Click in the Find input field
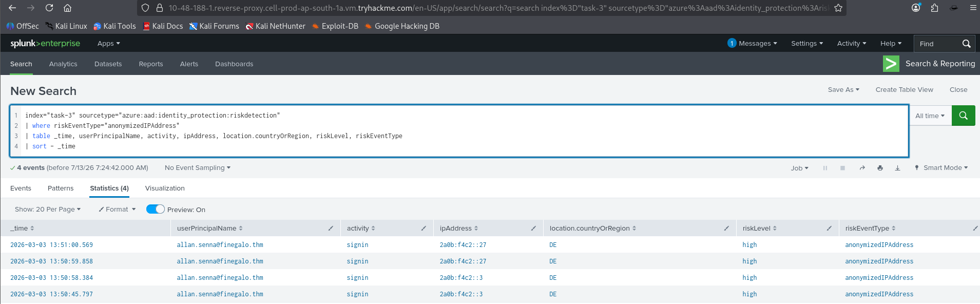The width and height of the screenshot is (980, 304). pos(936,44)
